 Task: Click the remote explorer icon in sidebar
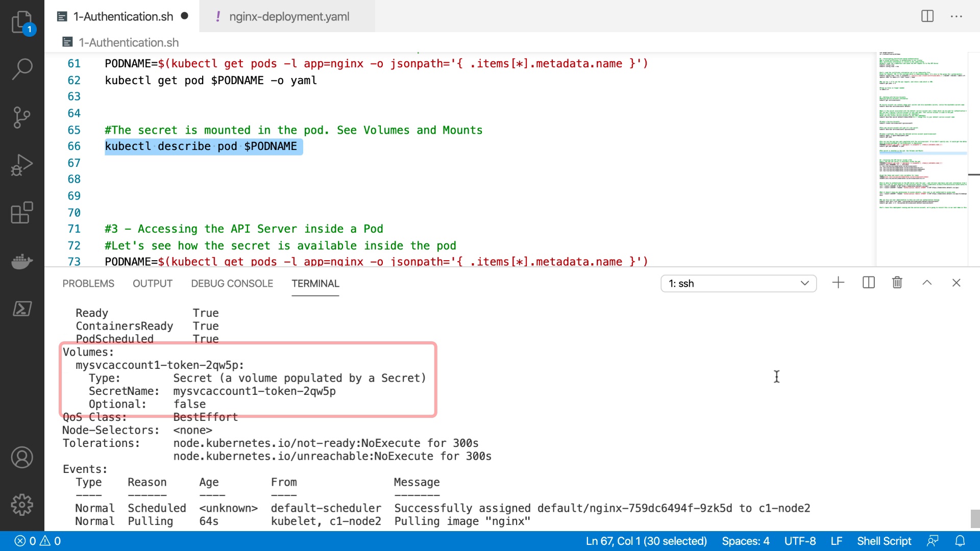[x=20, y=309]
